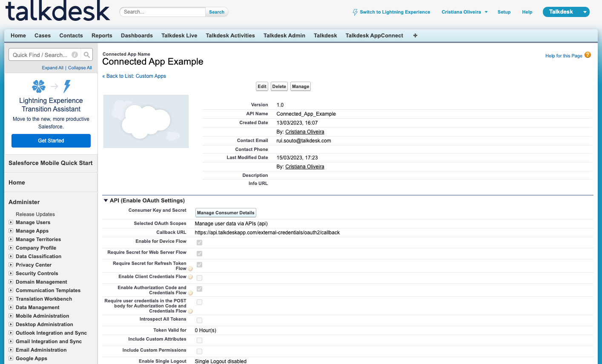Open the Talkdesk Live tab

(x=179, y=35)
